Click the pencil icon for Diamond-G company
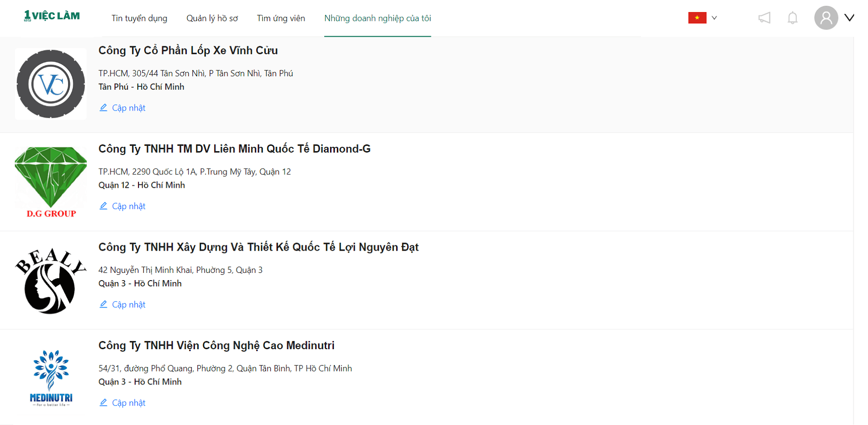Viewport: 868px width, 425px height. [103, 206]
